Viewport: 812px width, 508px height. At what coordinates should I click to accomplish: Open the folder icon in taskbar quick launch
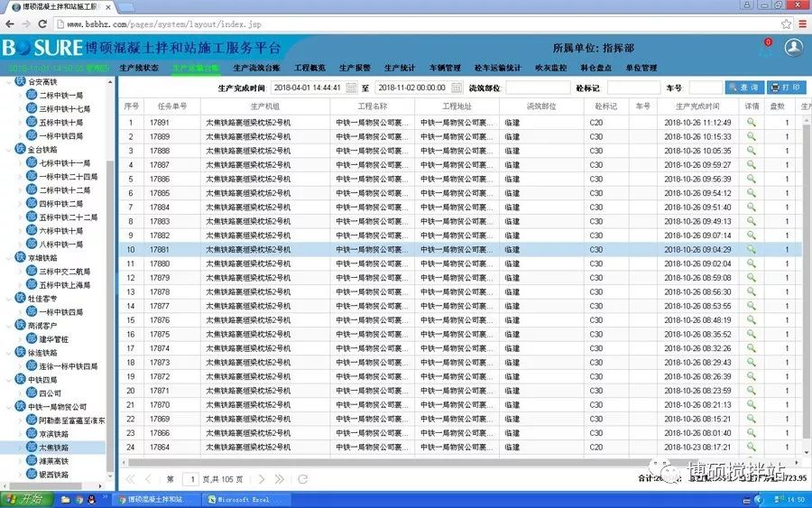tap(65, 500)
